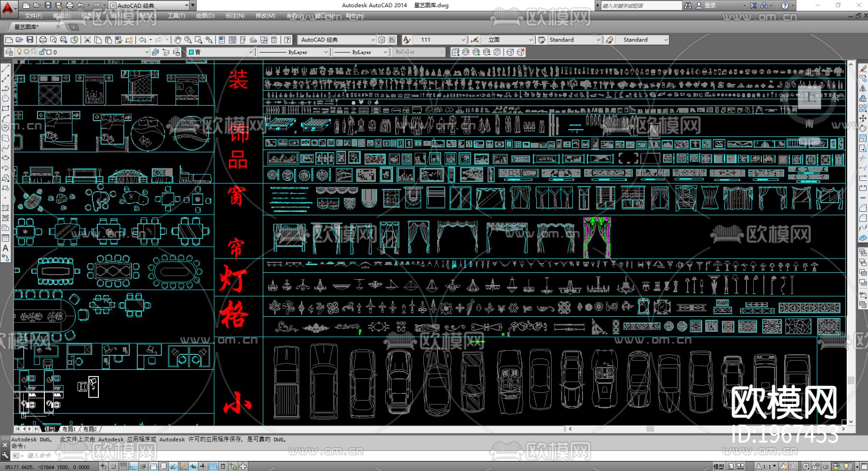Toggle Model space button in status bar
This screenshot has width=868, height=471.
(x=719, y=466)
